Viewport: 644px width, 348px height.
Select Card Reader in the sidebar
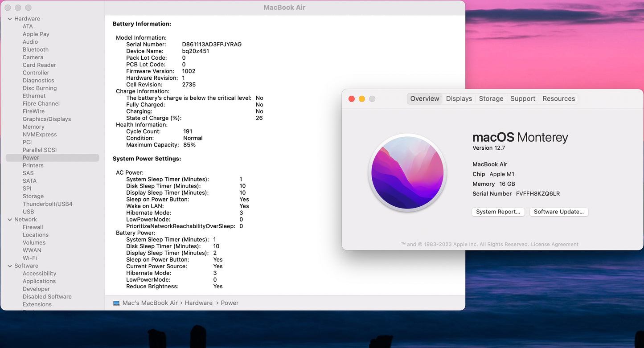coord(39,65)
